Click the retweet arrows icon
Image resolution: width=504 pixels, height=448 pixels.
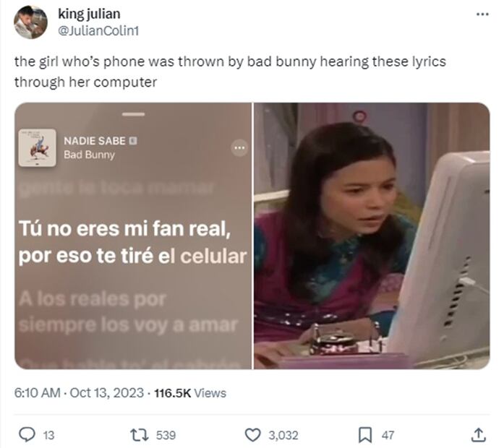pyautogui.click(x=139, y=435)
